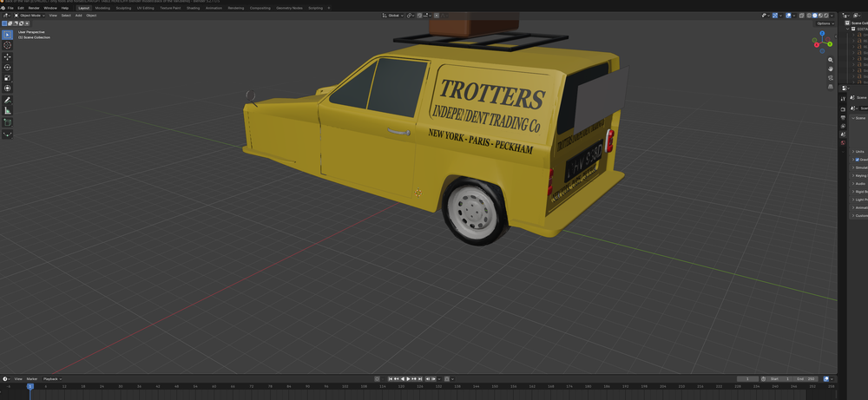The height and width of the screenshot is (400, 868).
Task: Toggle X-ray display
Action: (x=801, y=16)
